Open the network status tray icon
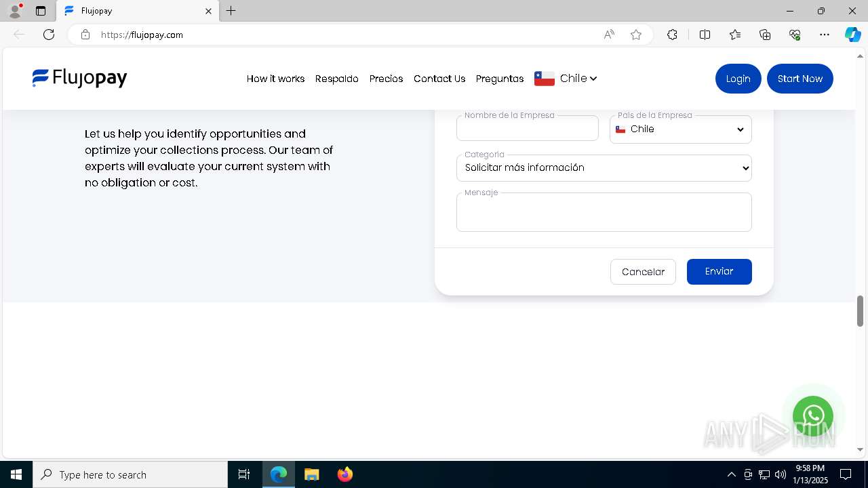The width and height of the screenshot is (868, 488). point(764,474)
